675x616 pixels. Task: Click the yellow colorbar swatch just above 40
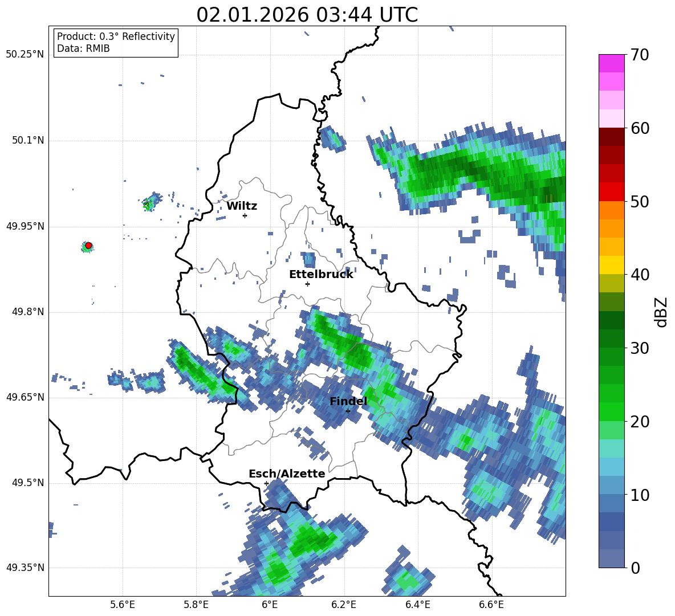coord(611,266)
